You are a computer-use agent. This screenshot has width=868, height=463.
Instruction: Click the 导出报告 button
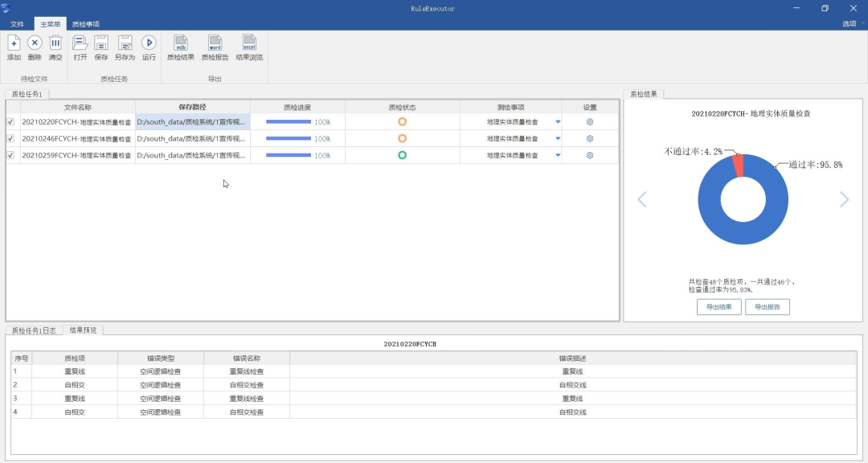768,307
